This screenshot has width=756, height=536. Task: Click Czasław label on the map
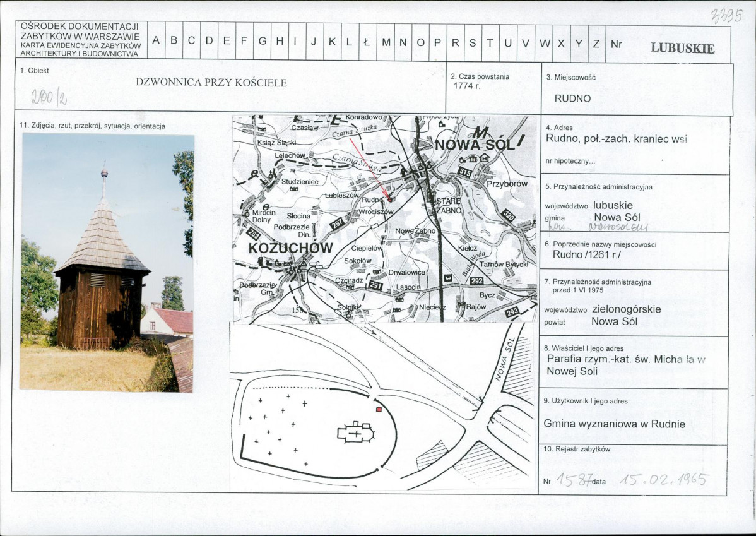(305, 128)
